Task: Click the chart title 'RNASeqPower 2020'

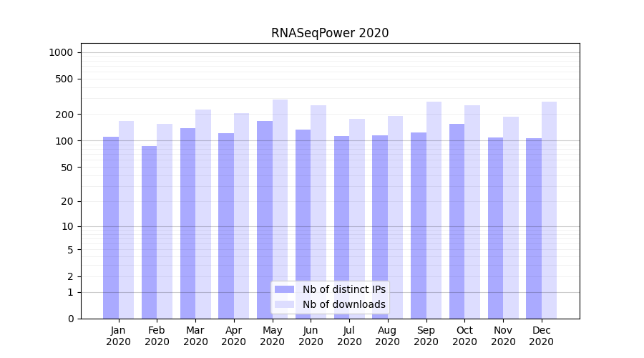Action: click(330, 33)
